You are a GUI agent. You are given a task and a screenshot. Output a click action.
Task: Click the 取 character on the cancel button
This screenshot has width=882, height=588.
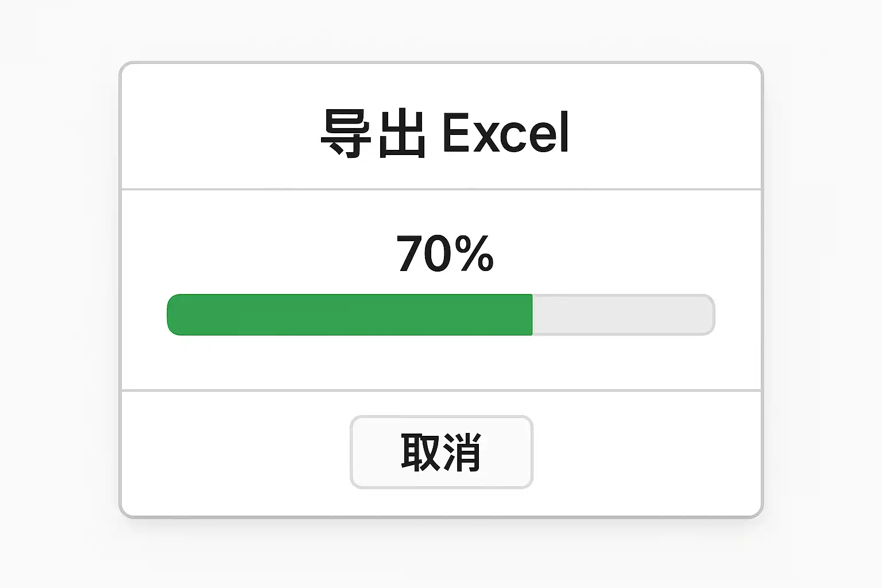click(420, 452)
